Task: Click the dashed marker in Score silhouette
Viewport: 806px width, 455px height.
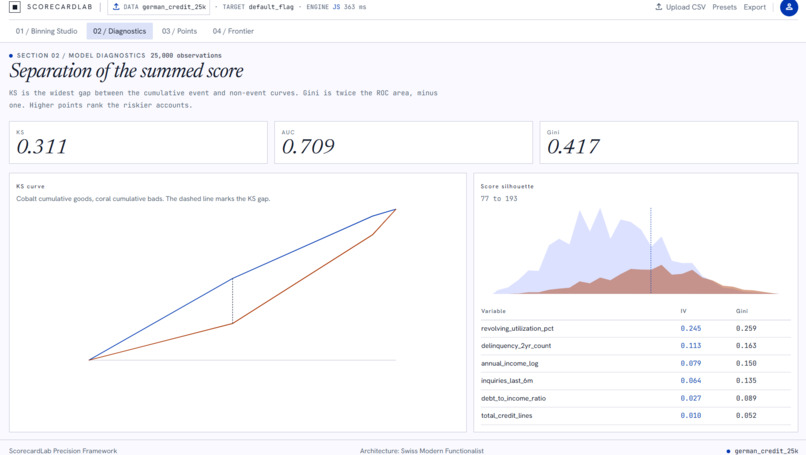Action: click(651, 250)
